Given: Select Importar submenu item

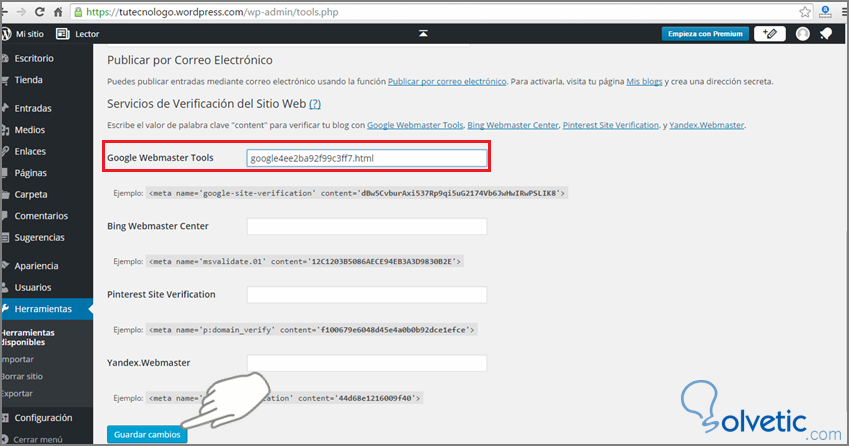Looking at the screenshot, I should click(17, 359).
